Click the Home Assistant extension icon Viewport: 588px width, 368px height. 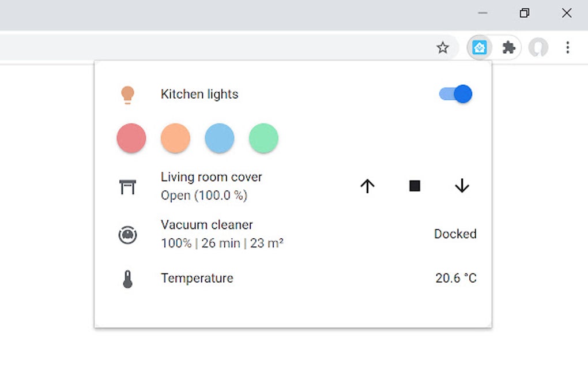pyautogui.click(x=479, y=48)
